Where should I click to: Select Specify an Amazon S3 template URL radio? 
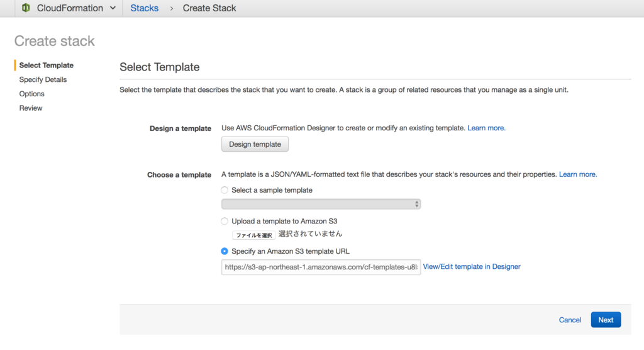click(x=225, y=251)
